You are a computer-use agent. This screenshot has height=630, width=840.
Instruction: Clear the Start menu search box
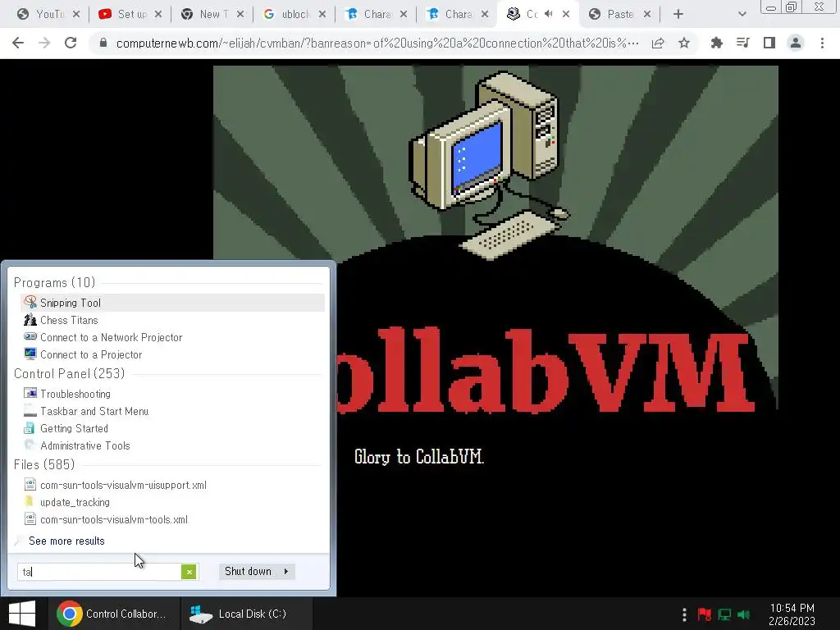(x=189, y=572)
